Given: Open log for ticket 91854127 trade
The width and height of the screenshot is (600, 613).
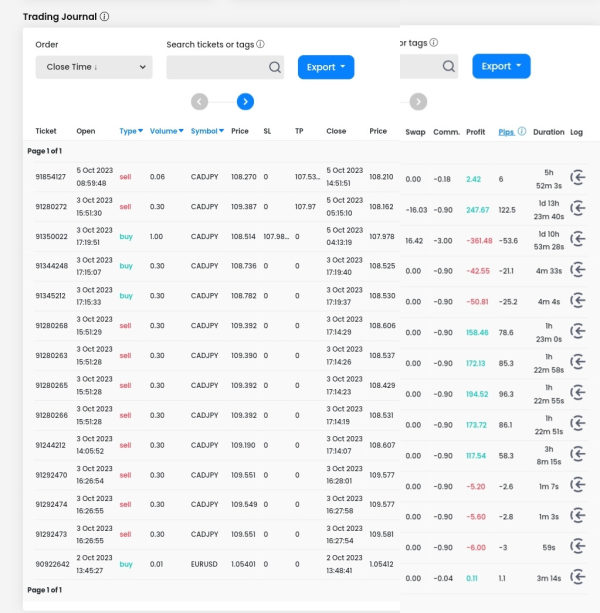Looking at the screenshot, I should 578,177.
